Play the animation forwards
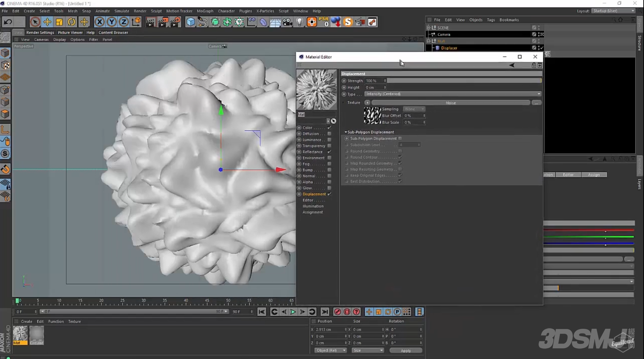Viewport: 644px width, 359px height. point(293,312)
